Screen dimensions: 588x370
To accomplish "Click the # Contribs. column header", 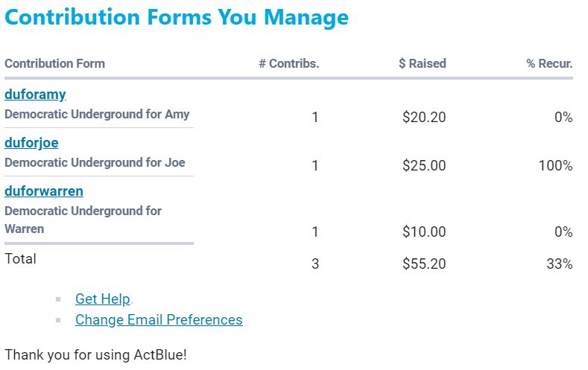I will click(288, 63).
